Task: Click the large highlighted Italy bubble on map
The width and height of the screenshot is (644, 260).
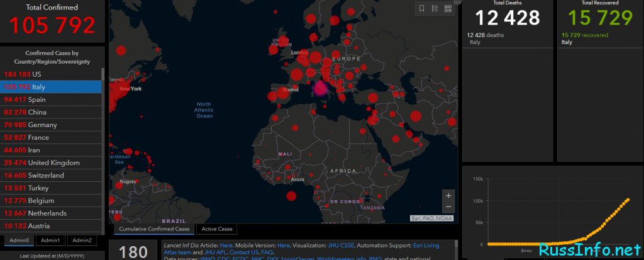Action: click(320, 88)
